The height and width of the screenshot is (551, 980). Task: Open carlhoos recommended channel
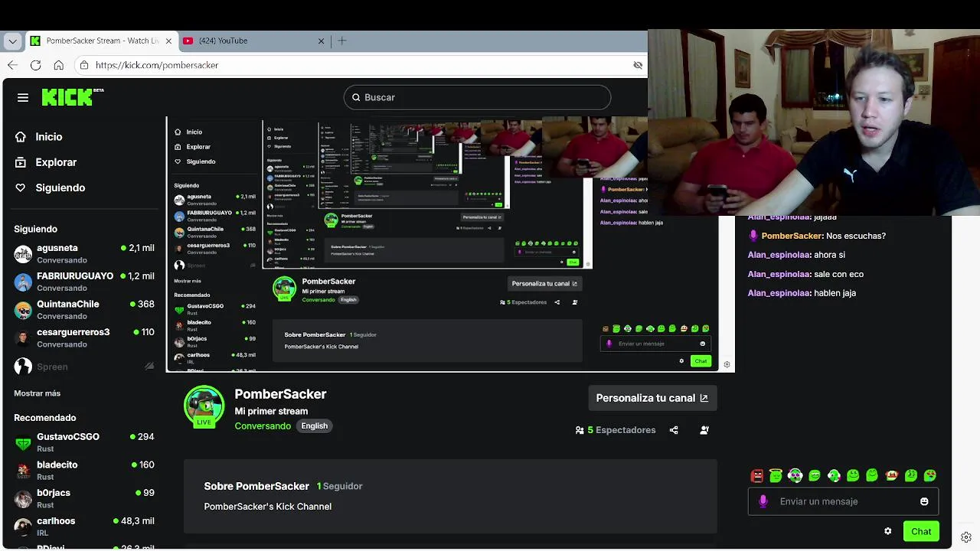coord(84,526)
